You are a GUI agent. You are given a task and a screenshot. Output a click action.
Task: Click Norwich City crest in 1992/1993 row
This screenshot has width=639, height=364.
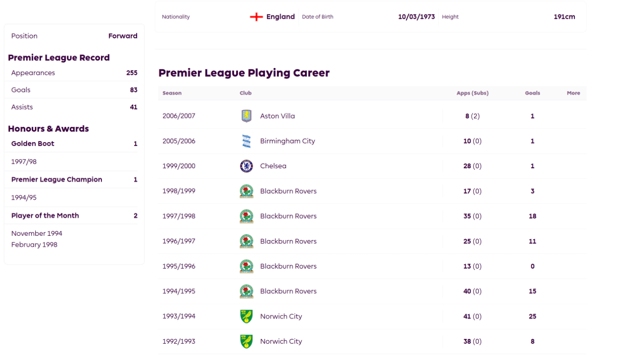[247, 342]
